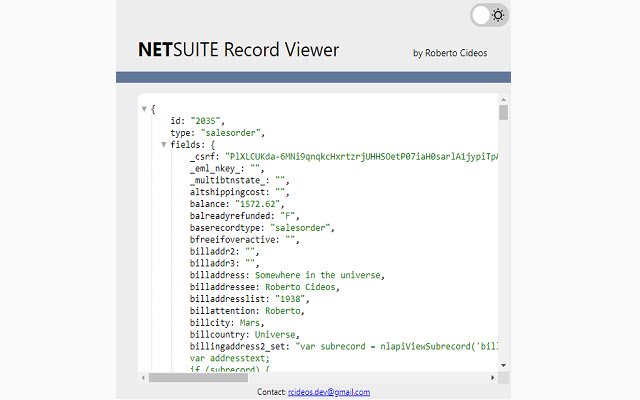This screenshot has height=400, width=640.
Task: Click the balreadyrefunded "F" row
Action: coord(244,216)
